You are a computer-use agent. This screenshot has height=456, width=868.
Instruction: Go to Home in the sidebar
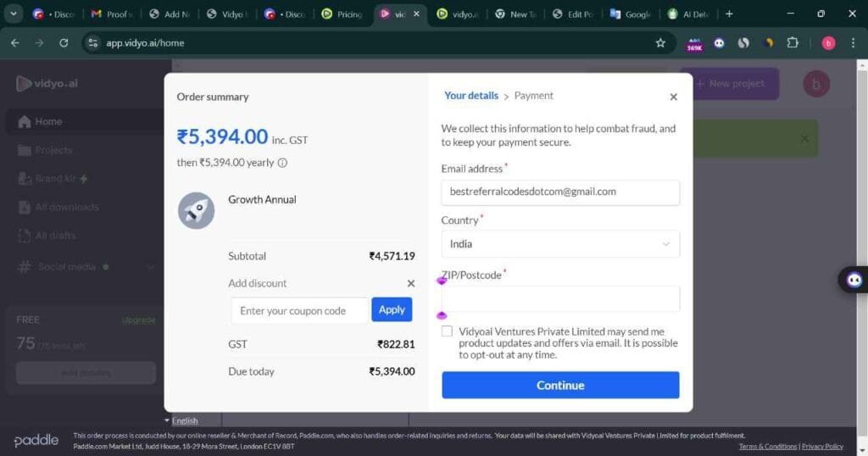coord(83,122)
